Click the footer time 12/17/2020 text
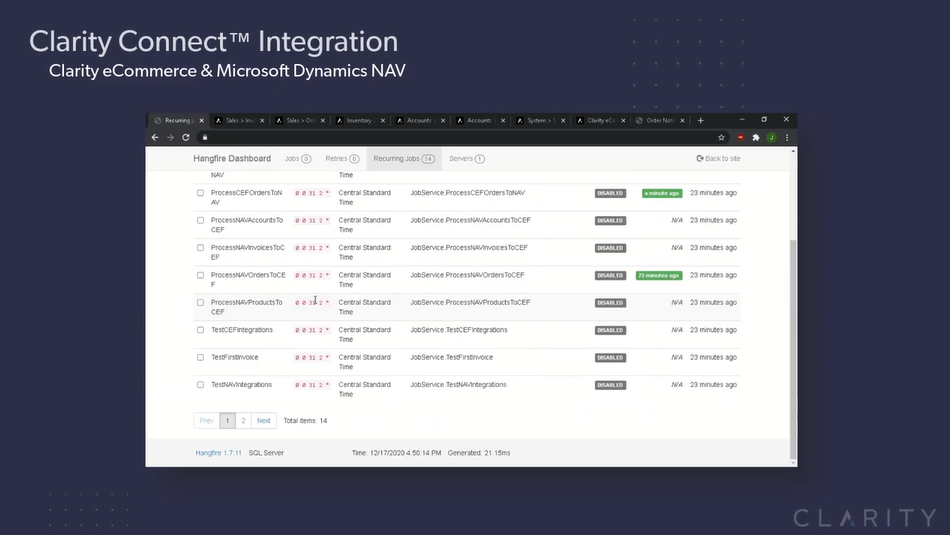 tap(396, 453)
